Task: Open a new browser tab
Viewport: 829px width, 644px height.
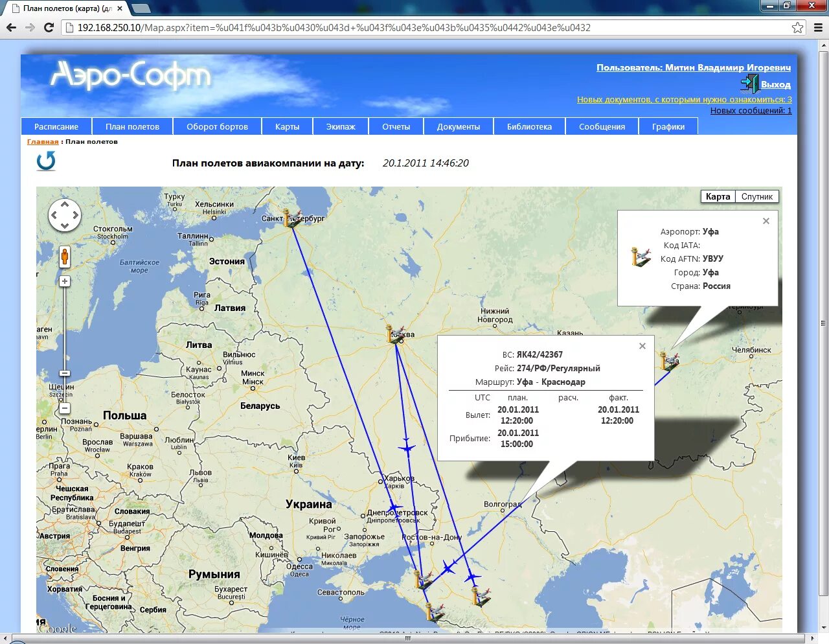Action: [x=141, y=8]
